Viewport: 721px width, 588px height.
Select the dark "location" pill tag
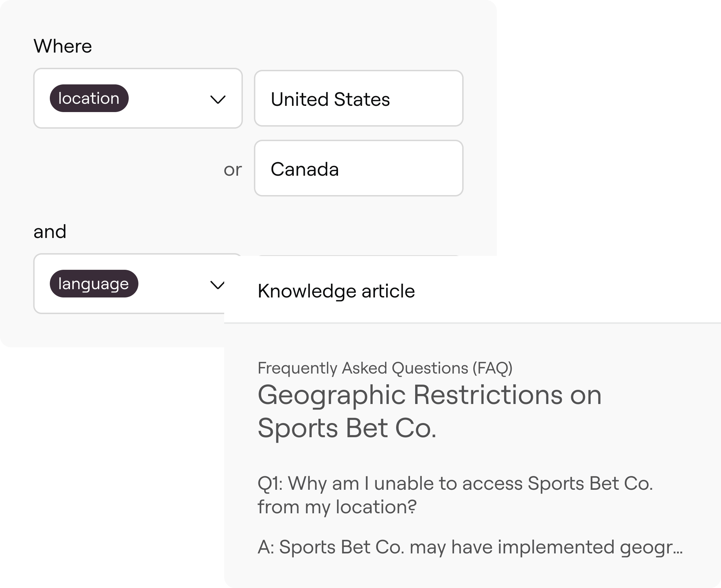tap(89, 98)
